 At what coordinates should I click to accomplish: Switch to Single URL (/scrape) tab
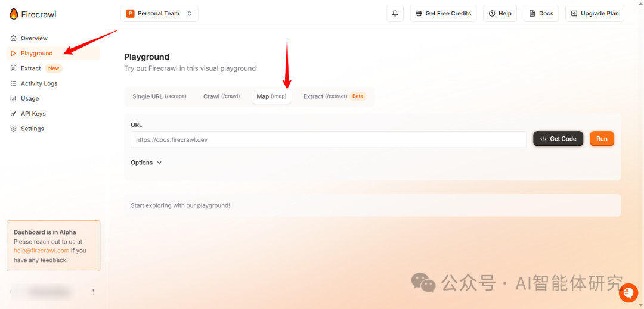(x=159, y=96)
